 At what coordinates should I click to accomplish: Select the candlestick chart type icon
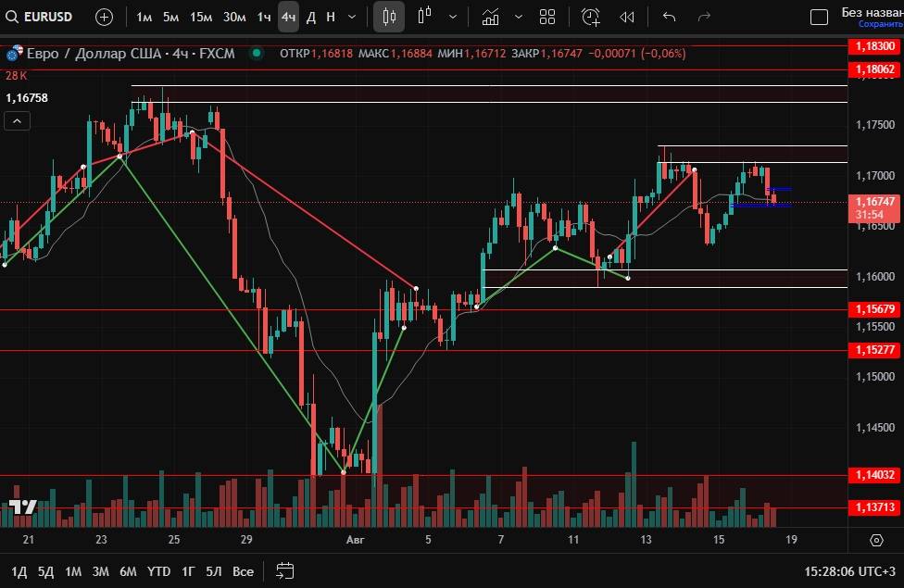coord(389,17)
